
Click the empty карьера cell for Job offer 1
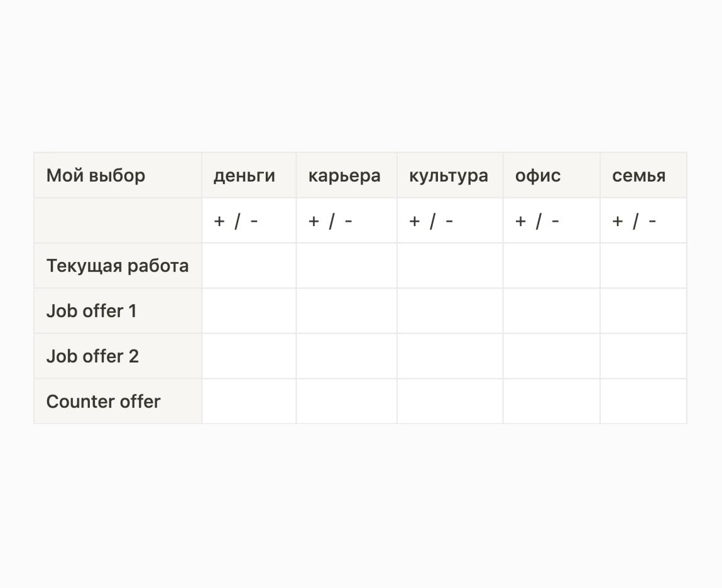click(x=347, y=311)
